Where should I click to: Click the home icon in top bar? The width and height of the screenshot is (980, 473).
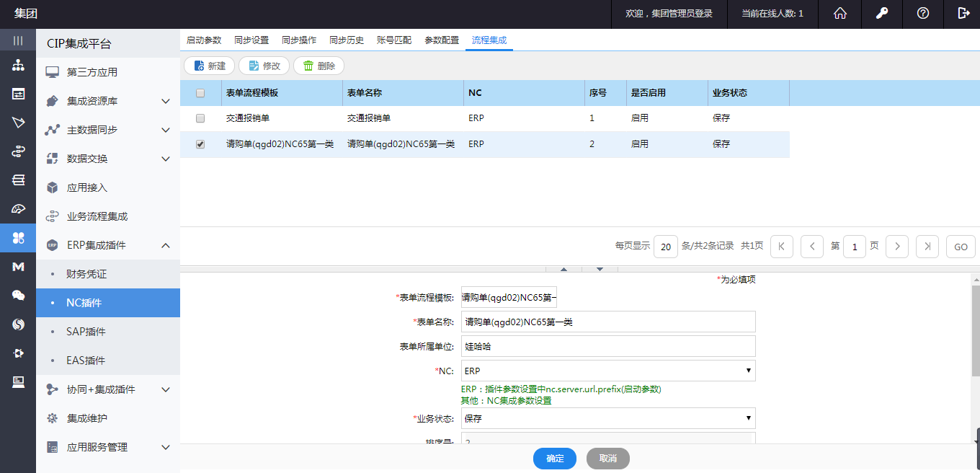pos(839,14)
